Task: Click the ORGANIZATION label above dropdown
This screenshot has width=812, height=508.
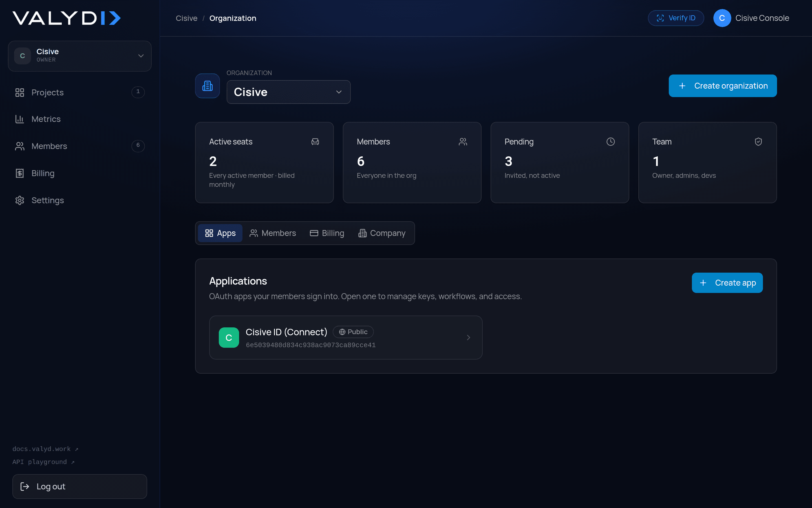Action: (x=249, y=73)
